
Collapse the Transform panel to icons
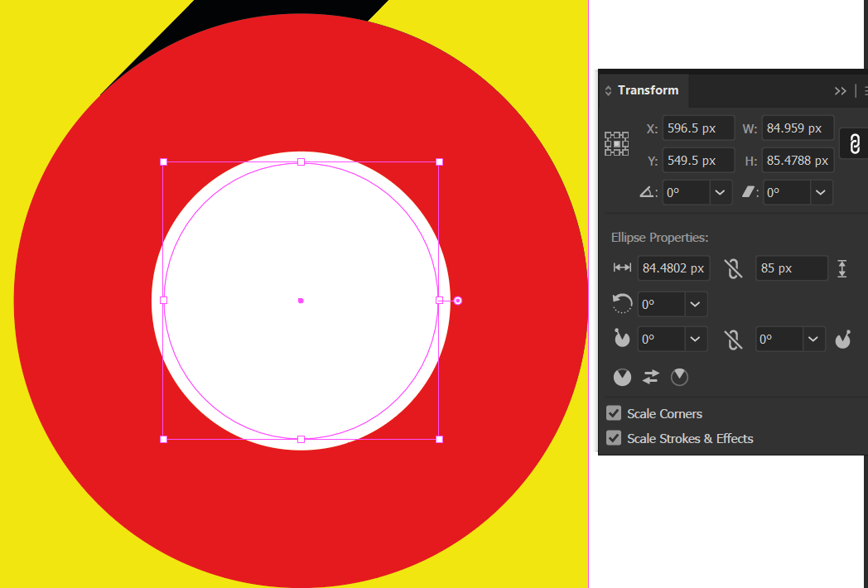[x=841, y=90]
